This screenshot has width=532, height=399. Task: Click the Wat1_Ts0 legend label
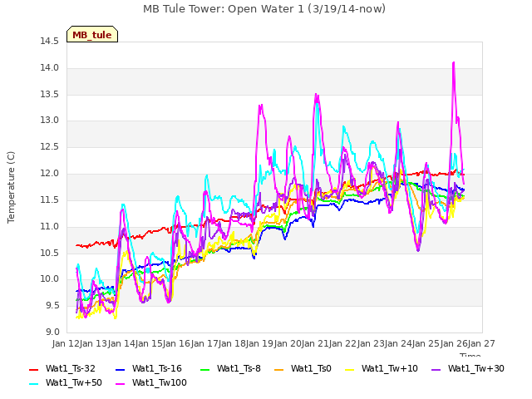tap(311, 368)
